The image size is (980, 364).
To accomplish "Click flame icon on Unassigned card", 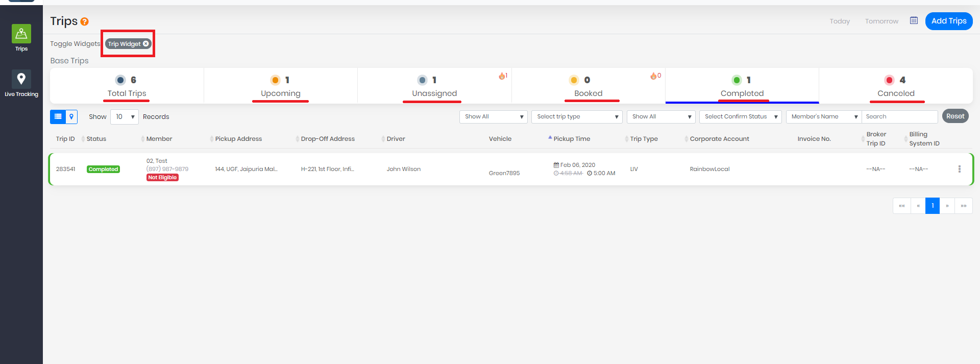I will point(503,76).
